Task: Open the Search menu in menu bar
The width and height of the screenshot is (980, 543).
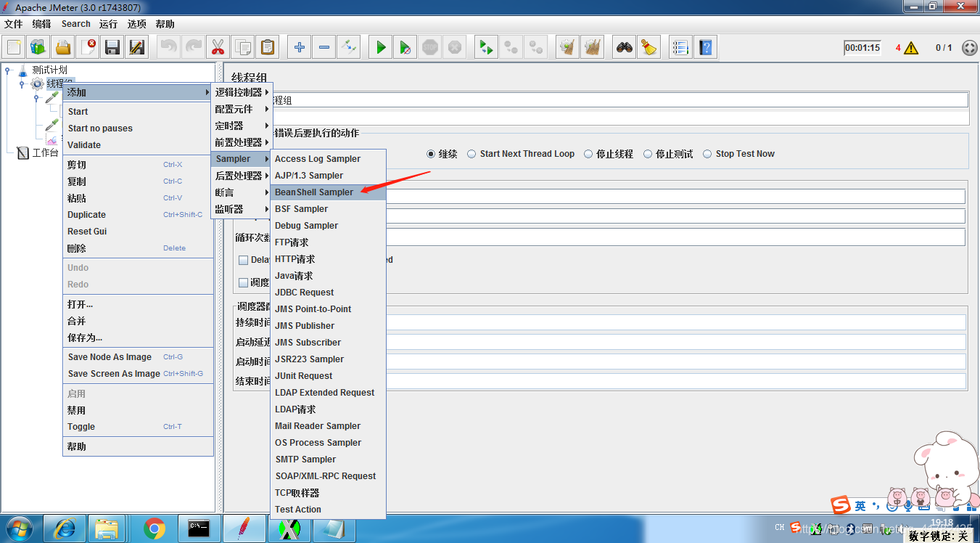Action: pos(76,24)
